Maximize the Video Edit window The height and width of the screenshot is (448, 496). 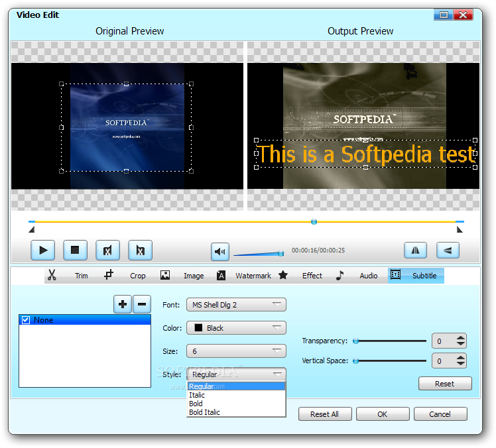point(444,15)
